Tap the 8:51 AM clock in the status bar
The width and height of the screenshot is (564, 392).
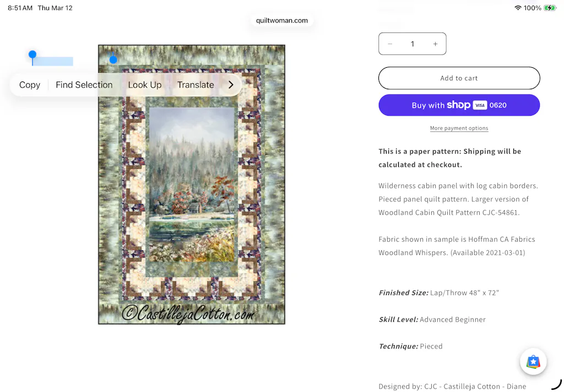(20, 8)
